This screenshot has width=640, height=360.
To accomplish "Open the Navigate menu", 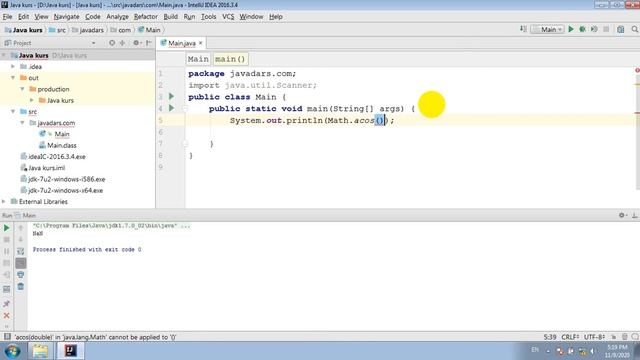I will (x=67, y=17).
